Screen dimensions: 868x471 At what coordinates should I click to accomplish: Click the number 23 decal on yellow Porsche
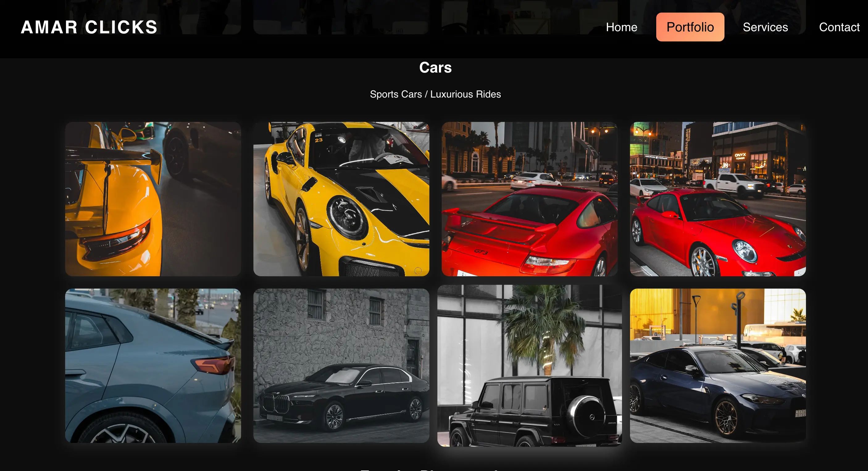click(319, 140)
